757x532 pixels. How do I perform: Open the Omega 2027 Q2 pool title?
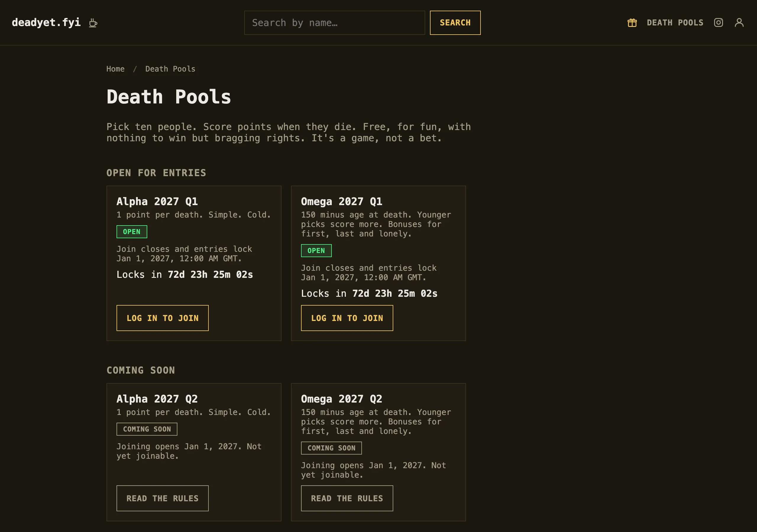342,399
